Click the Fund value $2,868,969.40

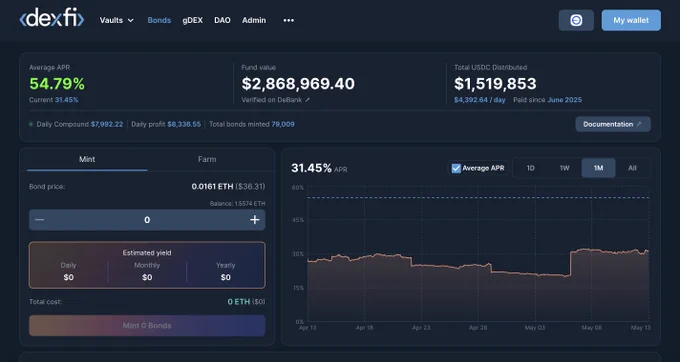tap(298, 84)
